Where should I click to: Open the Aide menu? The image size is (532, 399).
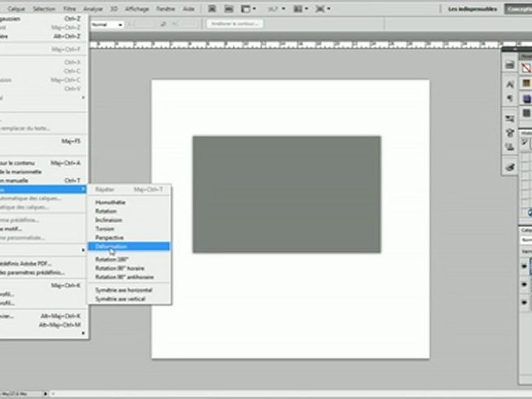pos(188,9)
